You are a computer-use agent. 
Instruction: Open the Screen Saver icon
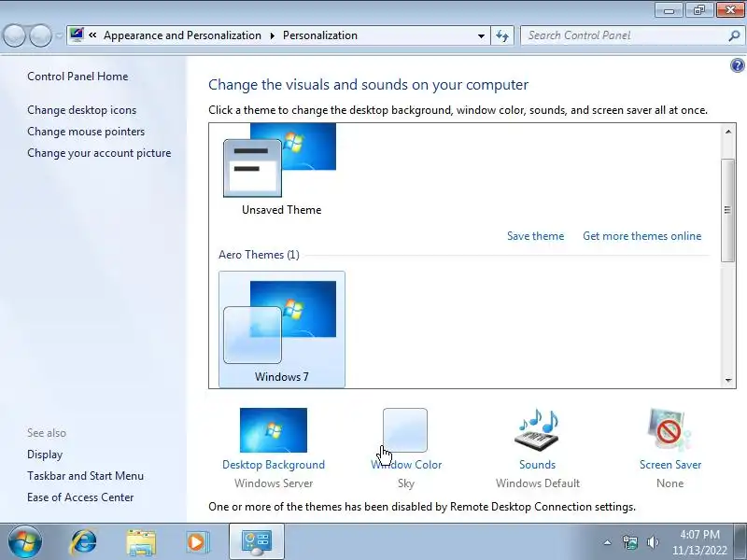(x=669, y=430)
